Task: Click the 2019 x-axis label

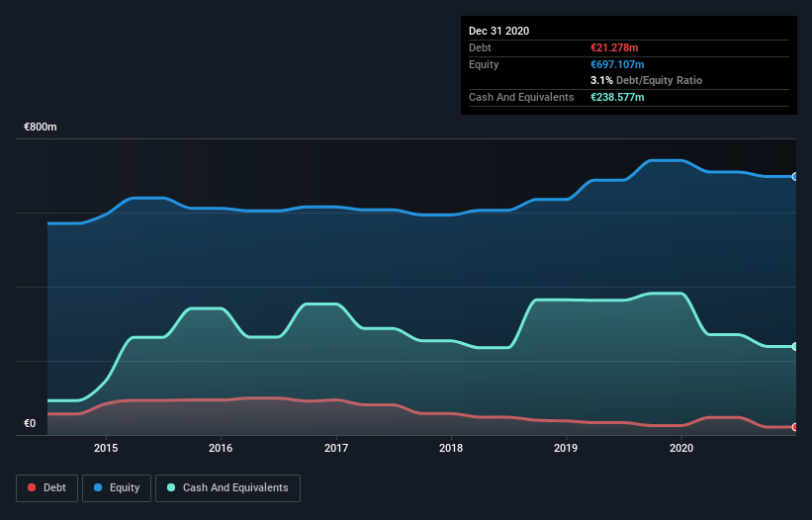Action: pos(566,448)
